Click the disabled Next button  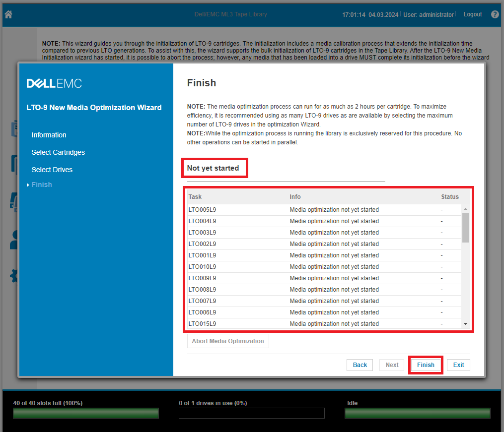(x=392, y=365)
